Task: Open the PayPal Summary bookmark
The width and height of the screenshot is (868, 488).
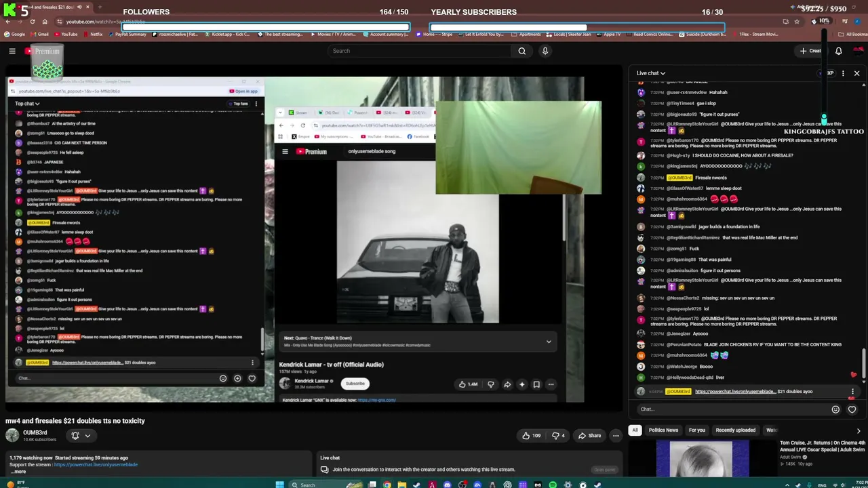Action: click(127, 34)
